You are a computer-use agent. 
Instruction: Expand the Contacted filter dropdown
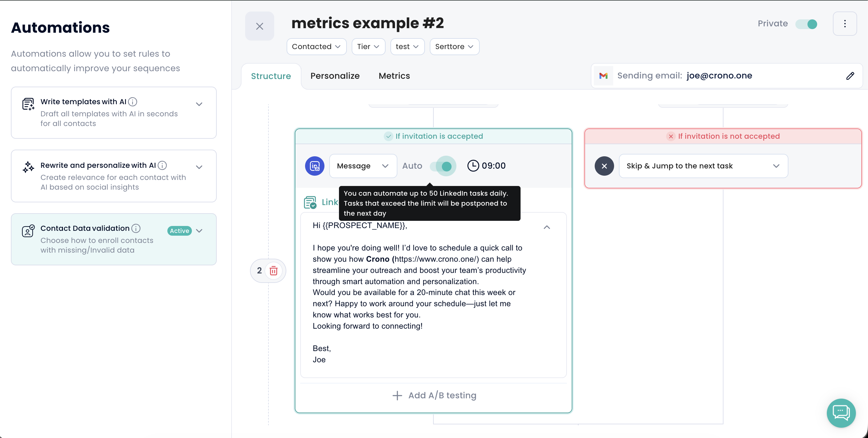(316, 47)
